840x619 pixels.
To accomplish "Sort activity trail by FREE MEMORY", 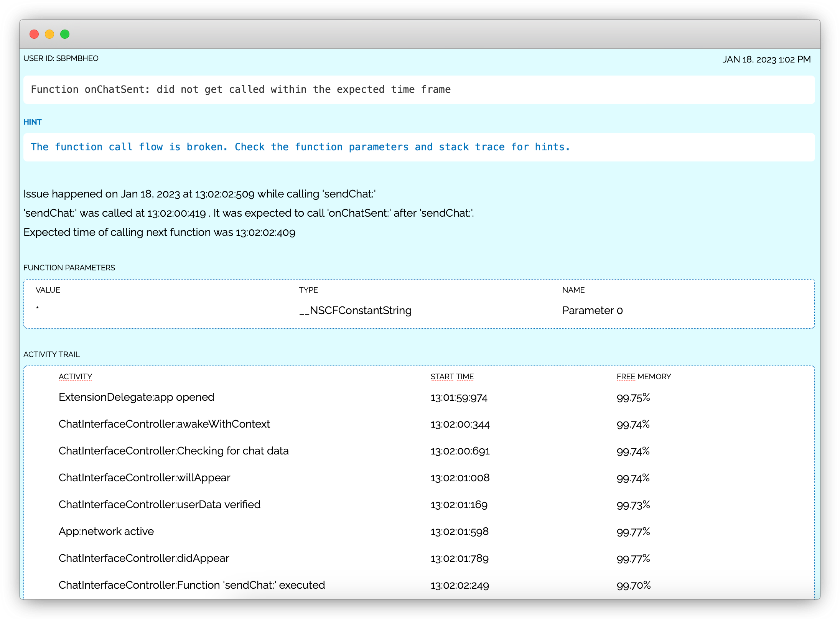I will point(643,377).
